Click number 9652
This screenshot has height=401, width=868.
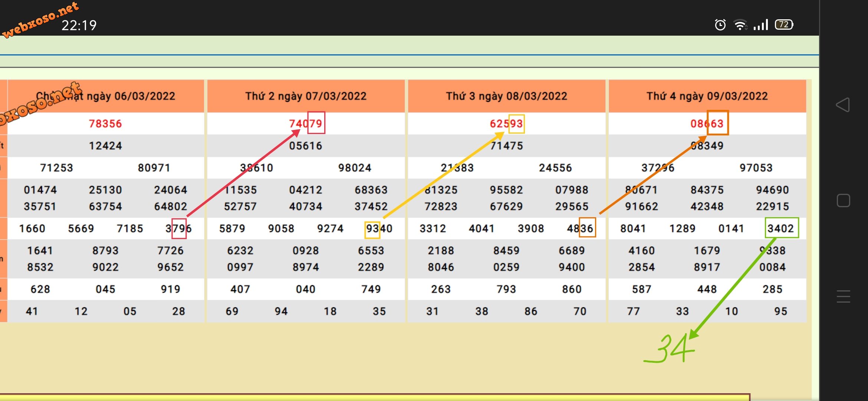tap(171, 267)
